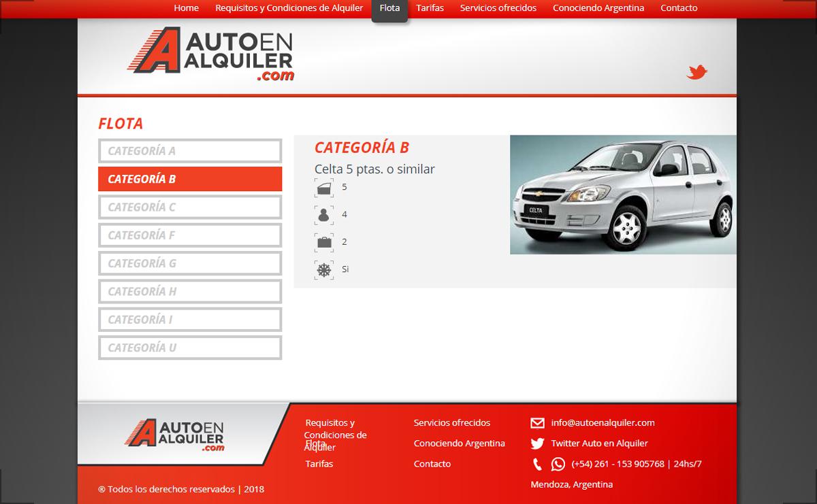Open the footer Flota link
Viewport: 817px width, 504px height.
[x=315, y=443]
